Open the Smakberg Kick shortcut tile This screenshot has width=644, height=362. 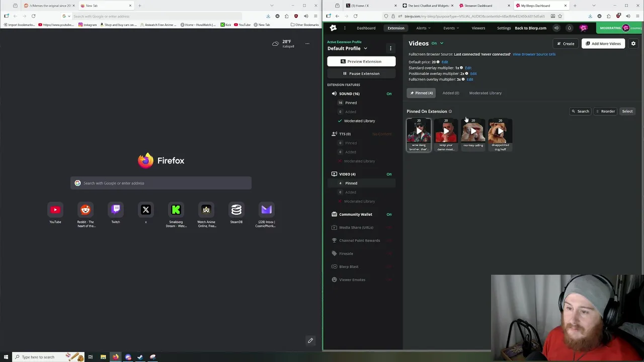tap(176, 210)
